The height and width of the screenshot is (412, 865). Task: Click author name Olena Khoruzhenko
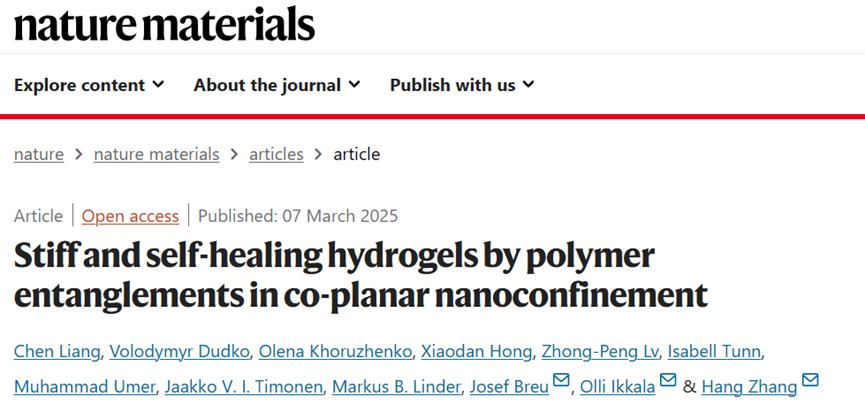click(335, 351)
